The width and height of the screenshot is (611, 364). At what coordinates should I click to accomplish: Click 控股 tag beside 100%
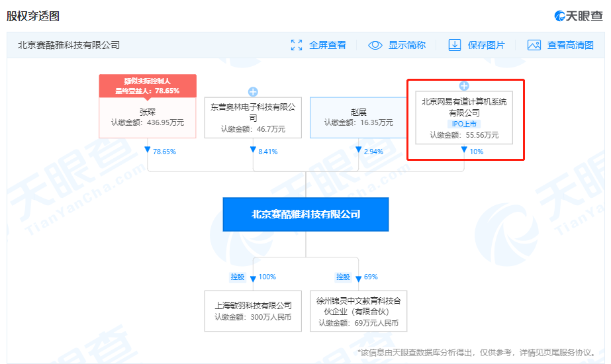click(237, 277)
